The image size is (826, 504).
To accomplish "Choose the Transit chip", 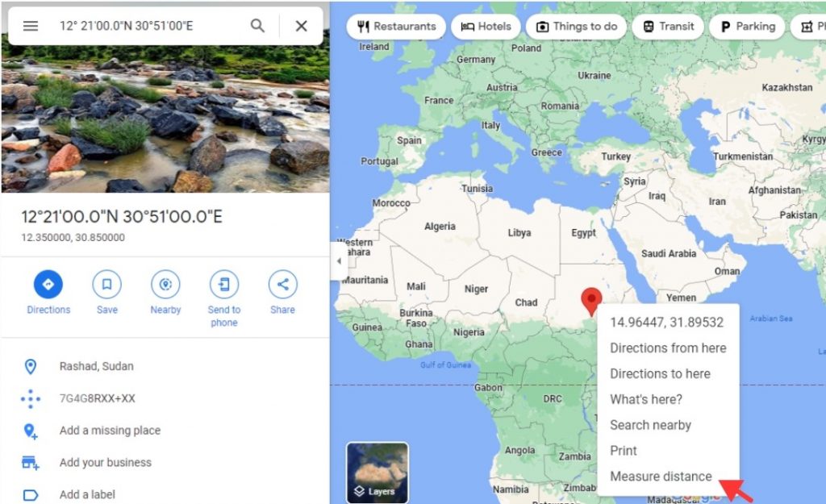I will coord(668,27).
